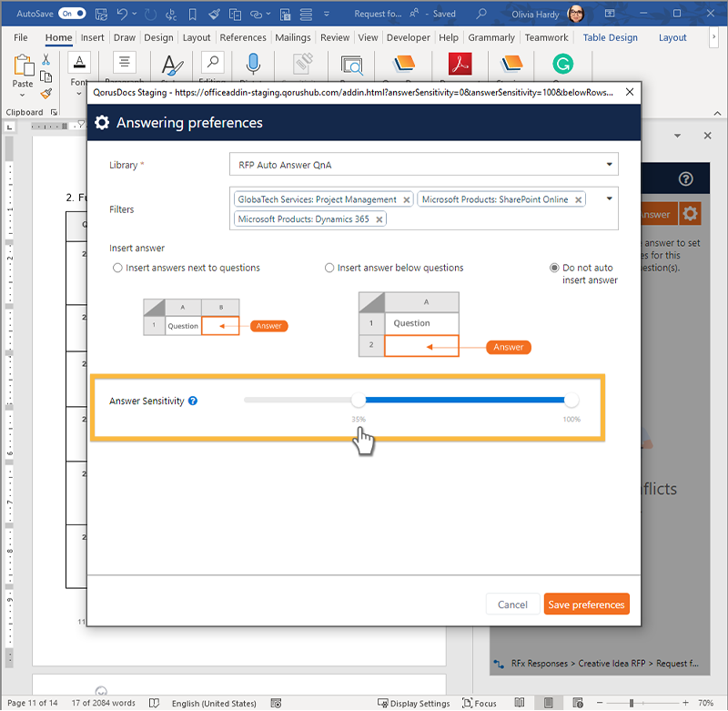Click the 35% sensitivity slider handle
The height and width of the screenshot is (711, 728).
(x=358, y=400)
